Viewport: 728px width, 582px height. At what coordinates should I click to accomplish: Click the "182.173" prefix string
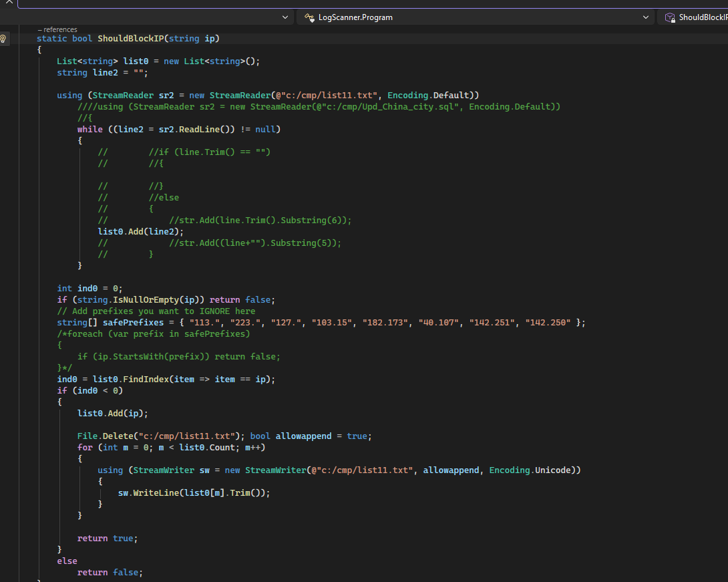coord(385,322)
